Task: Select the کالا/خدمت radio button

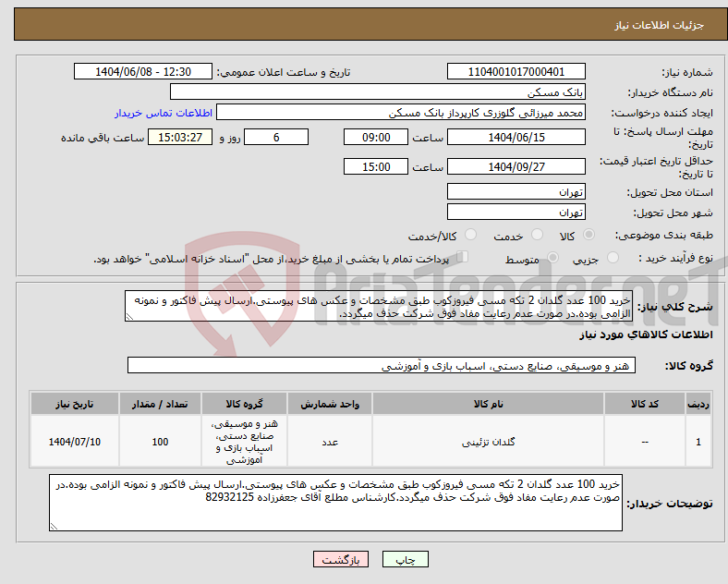Action: (471, 235)
